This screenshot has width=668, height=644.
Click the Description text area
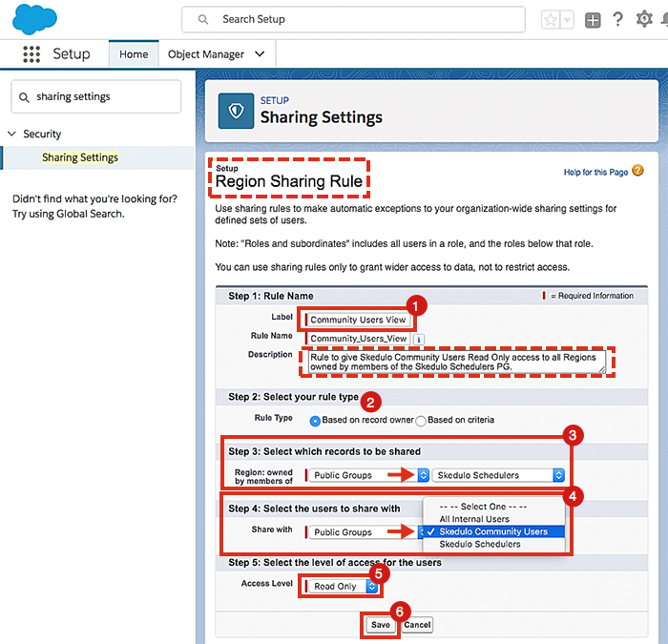pyautogui.click(x=457, y=362)
